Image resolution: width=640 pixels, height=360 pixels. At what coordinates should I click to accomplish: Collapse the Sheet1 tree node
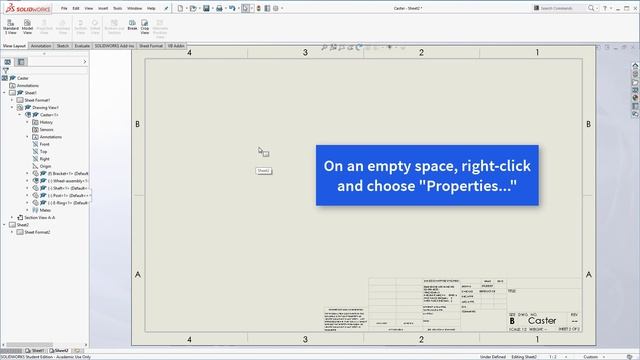(4, 93)
